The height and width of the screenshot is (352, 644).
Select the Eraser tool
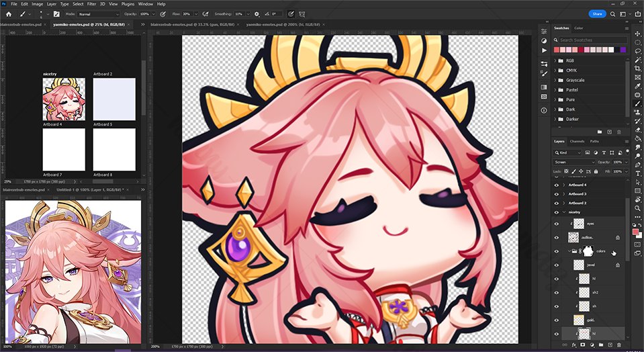[638, 130]
